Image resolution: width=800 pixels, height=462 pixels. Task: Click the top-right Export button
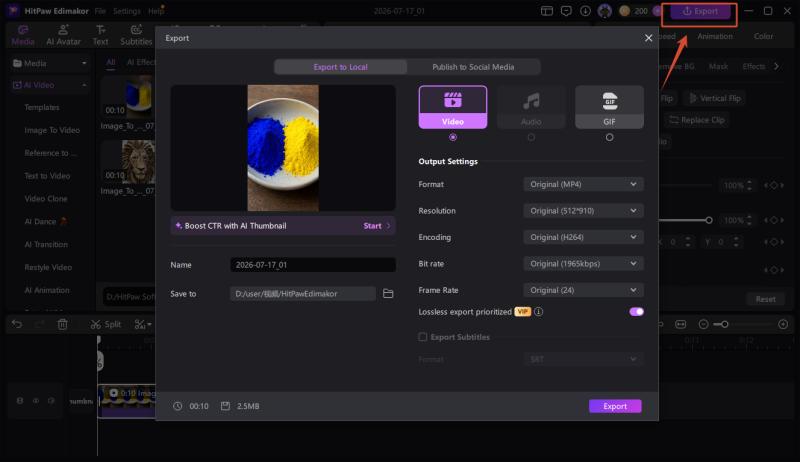700,11
